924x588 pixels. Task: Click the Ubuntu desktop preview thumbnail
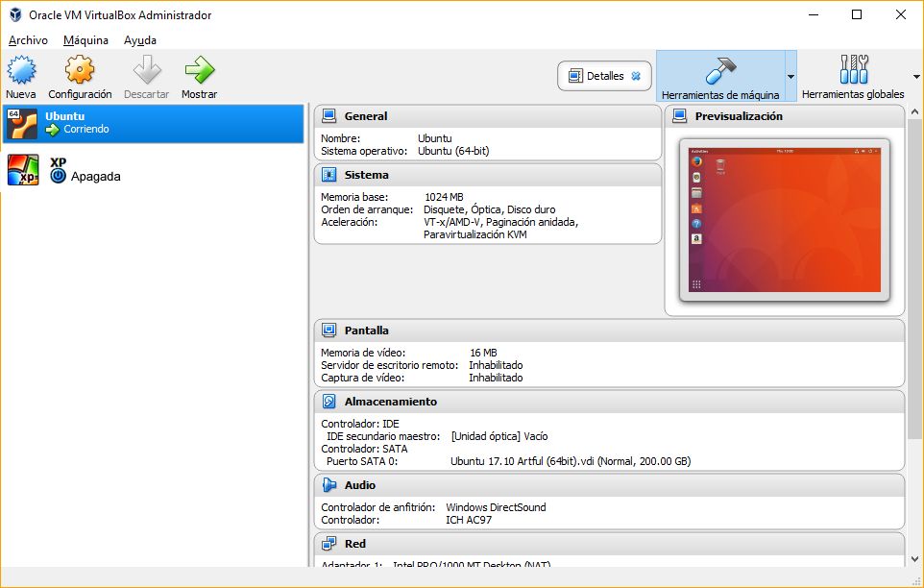click(x=785, y=220)
